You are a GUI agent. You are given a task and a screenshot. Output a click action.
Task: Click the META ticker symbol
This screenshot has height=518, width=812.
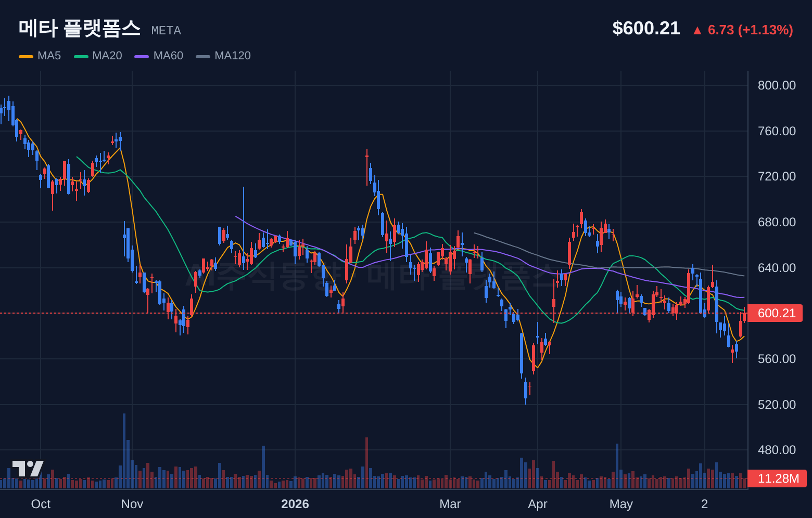click(x=166, y=31)
